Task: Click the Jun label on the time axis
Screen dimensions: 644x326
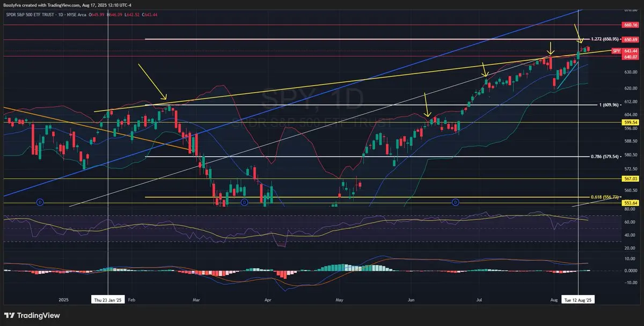Action: pos(412,300)
